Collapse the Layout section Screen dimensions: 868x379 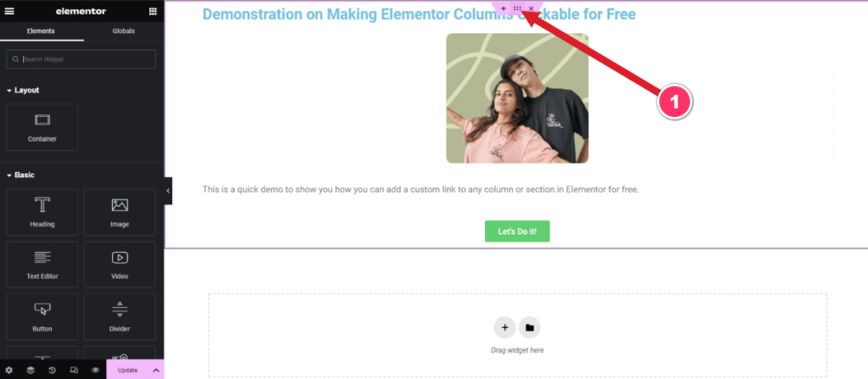click(23, 90)
